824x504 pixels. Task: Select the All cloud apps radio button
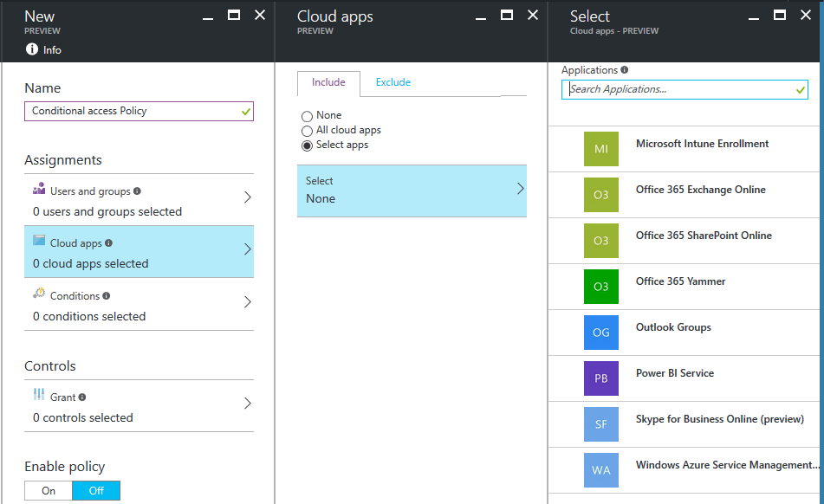tap(307, 130)
